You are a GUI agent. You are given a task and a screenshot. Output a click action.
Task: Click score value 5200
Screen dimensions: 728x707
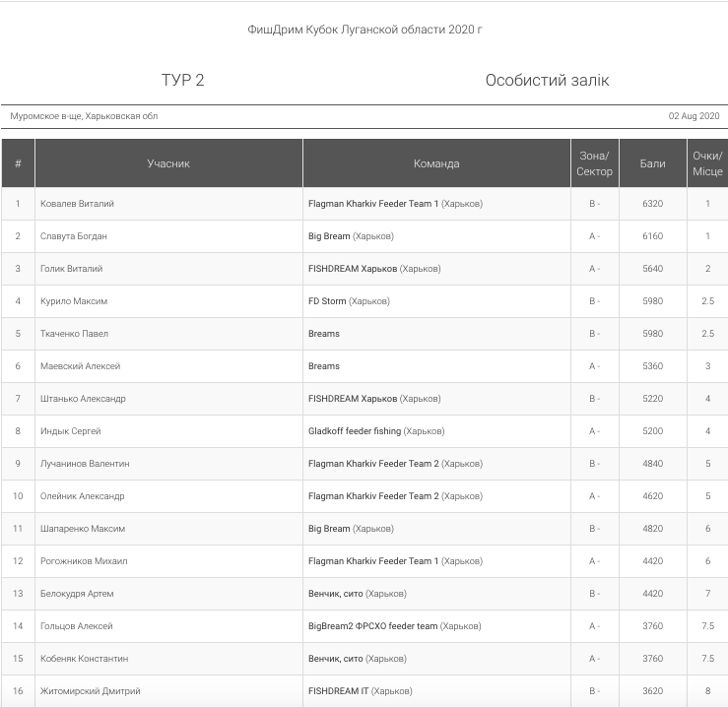click(x=653, y=431)
